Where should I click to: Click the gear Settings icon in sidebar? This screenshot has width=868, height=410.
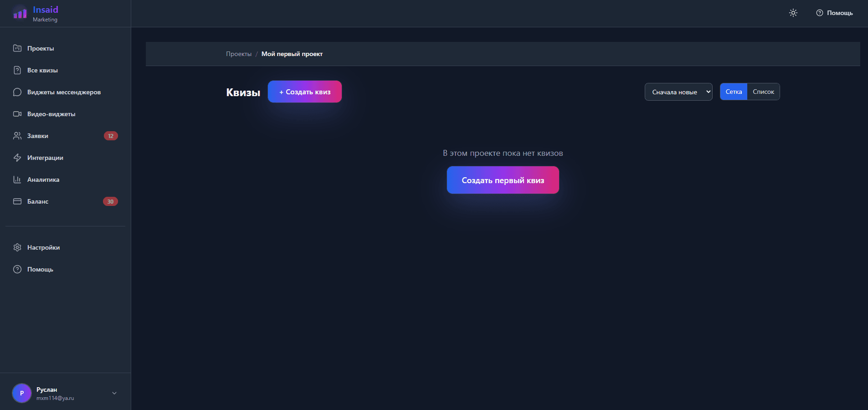pos(17,247)
